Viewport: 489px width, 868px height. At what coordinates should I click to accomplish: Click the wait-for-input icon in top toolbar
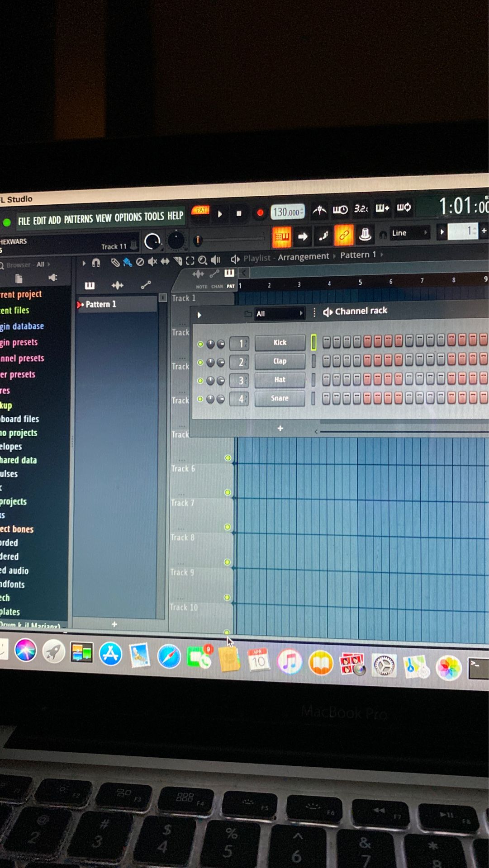point(340,209)
